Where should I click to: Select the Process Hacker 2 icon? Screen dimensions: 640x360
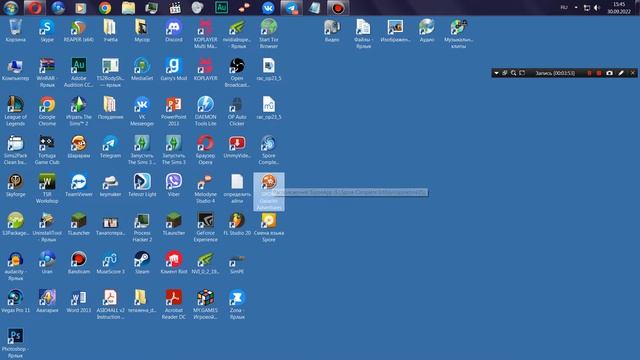[x=142, y=227]
